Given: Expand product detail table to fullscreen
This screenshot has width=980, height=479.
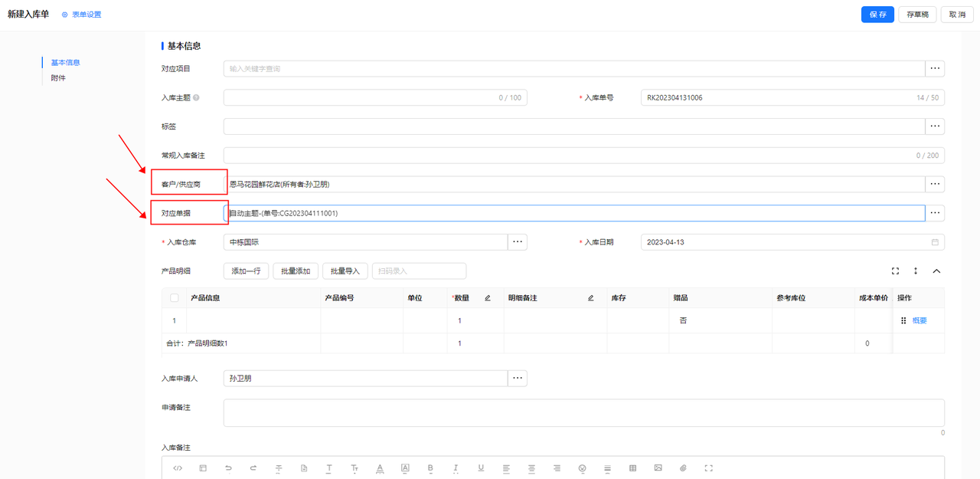Looking at the screenshot, I should tap(895, 271).
